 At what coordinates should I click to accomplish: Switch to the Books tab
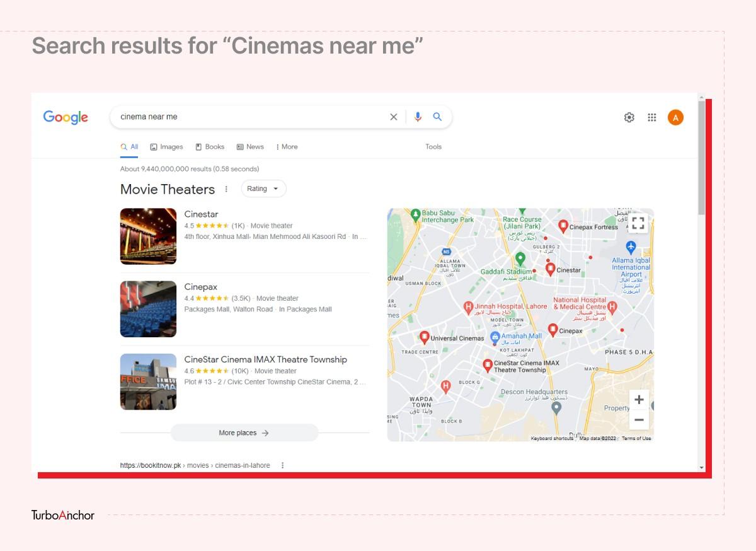coord(210,147)
